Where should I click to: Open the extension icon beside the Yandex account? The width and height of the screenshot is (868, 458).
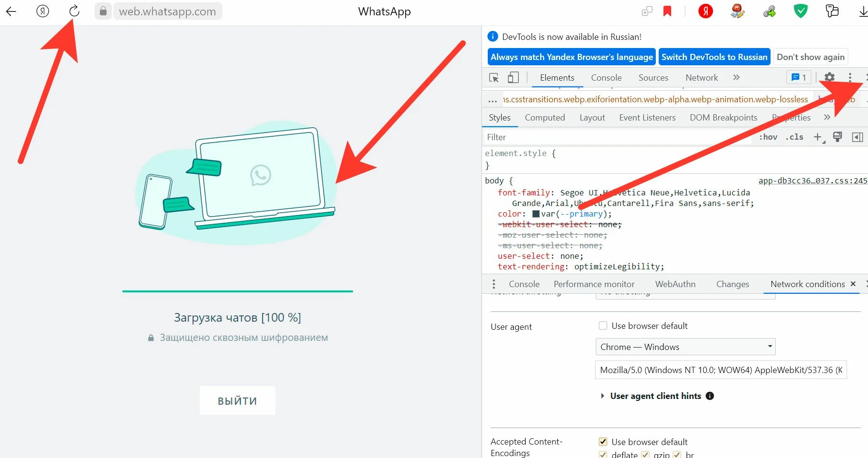tap(737, 11)
